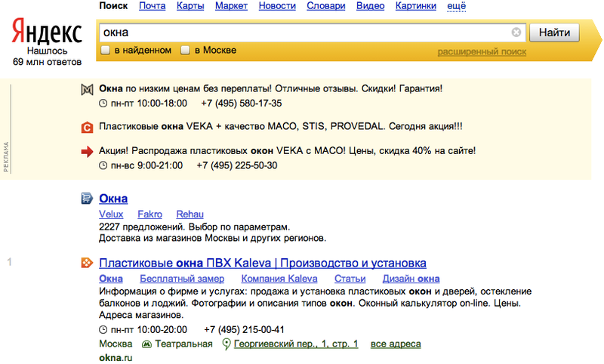The width and height of the screenshot is (604, 364).
Task: Open the 'Дизайн окна' sitelink
Action: (411, 279)
